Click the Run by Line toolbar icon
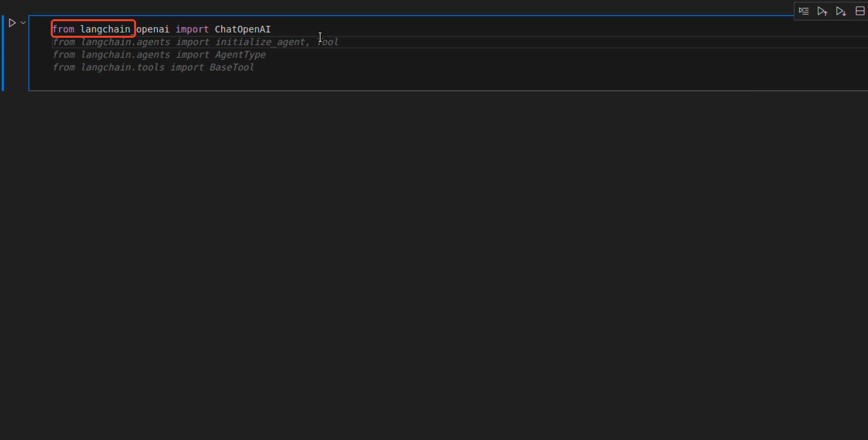 coord(803,11)
